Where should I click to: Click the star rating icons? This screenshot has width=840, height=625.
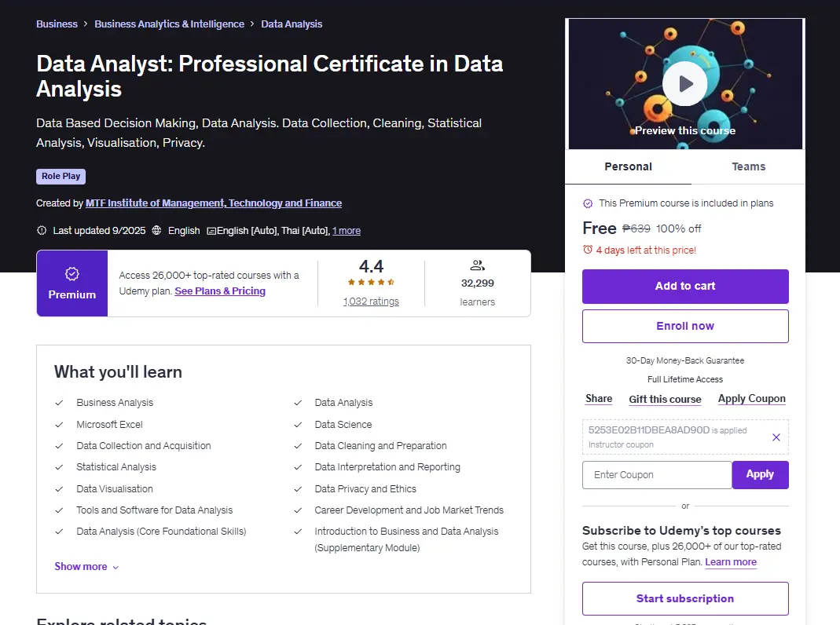point(371,282)
